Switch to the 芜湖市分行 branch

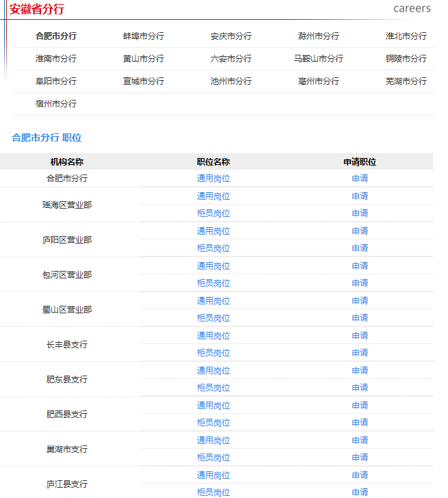(406, 81)
